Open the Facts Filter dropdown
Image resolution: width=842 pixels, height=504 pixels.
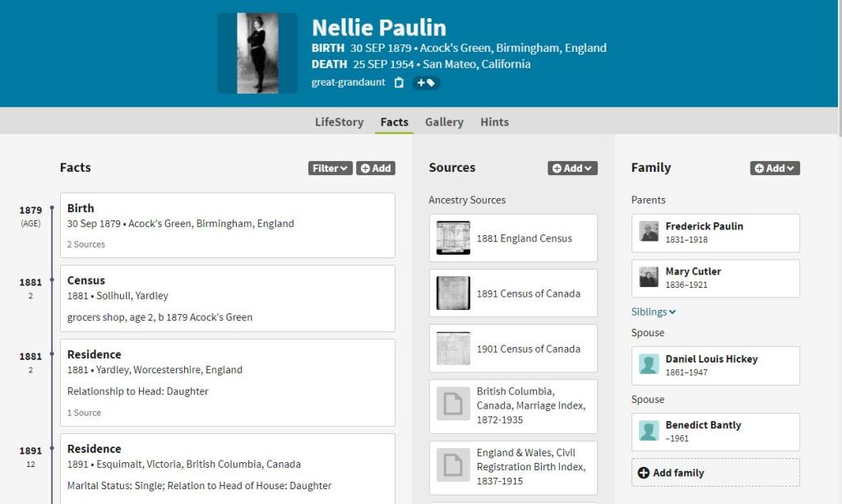pos(330,168)
